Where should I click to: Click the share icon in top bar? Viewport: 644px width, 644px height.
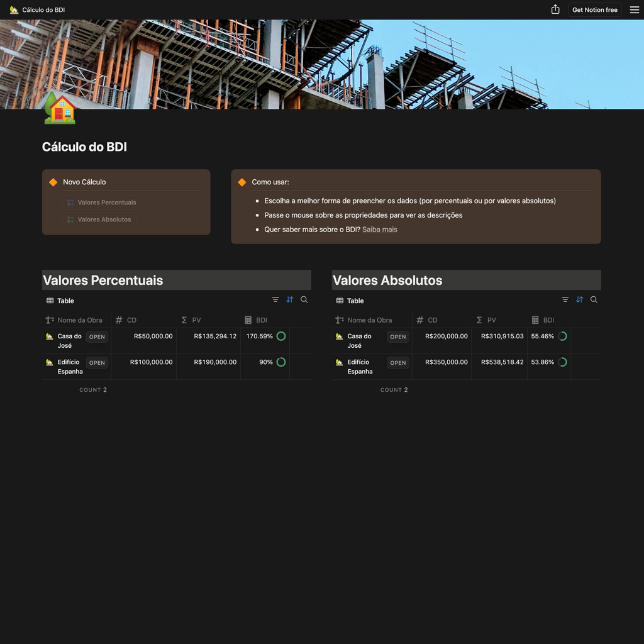point(555,9)
